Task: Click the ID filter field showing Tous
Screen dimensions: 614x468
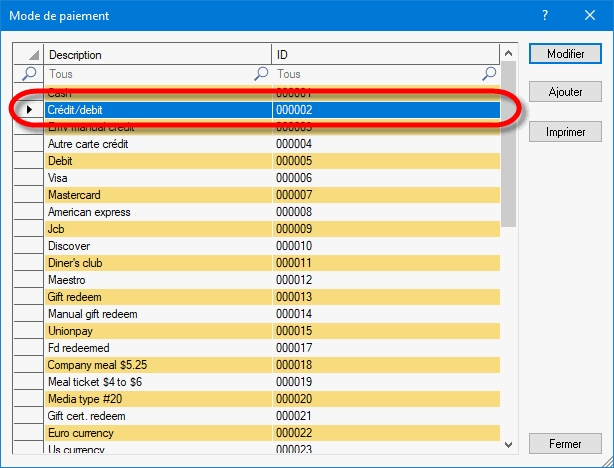Action: 378,74
